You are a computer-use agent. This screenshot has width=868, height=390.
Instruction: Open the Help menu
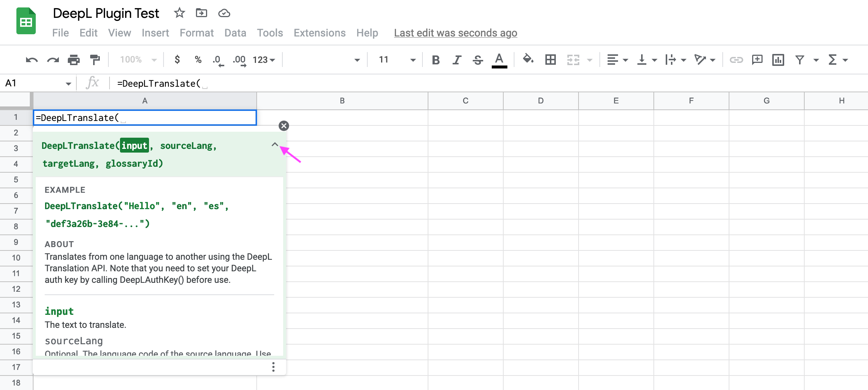367,33
